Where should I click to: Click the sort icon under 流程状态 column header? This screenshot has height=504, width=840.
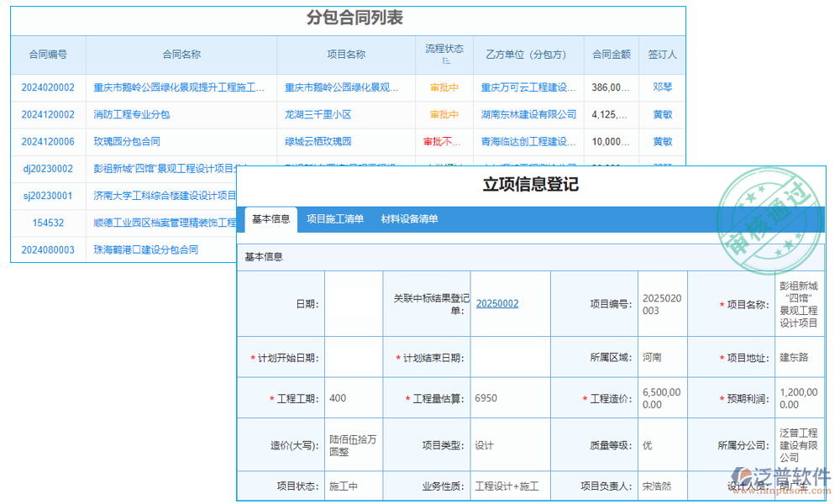coord(446,61)
